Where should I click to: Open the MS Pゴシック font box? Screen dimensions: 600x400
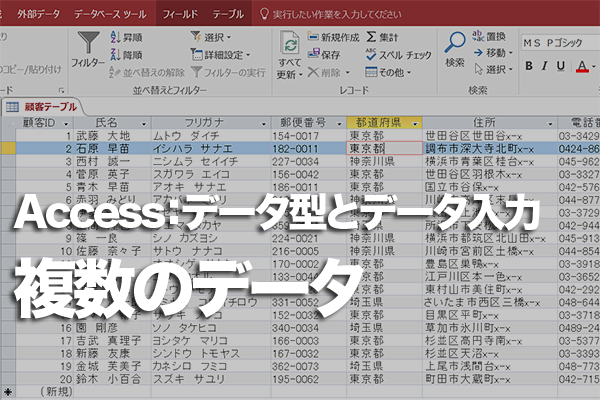559,42
